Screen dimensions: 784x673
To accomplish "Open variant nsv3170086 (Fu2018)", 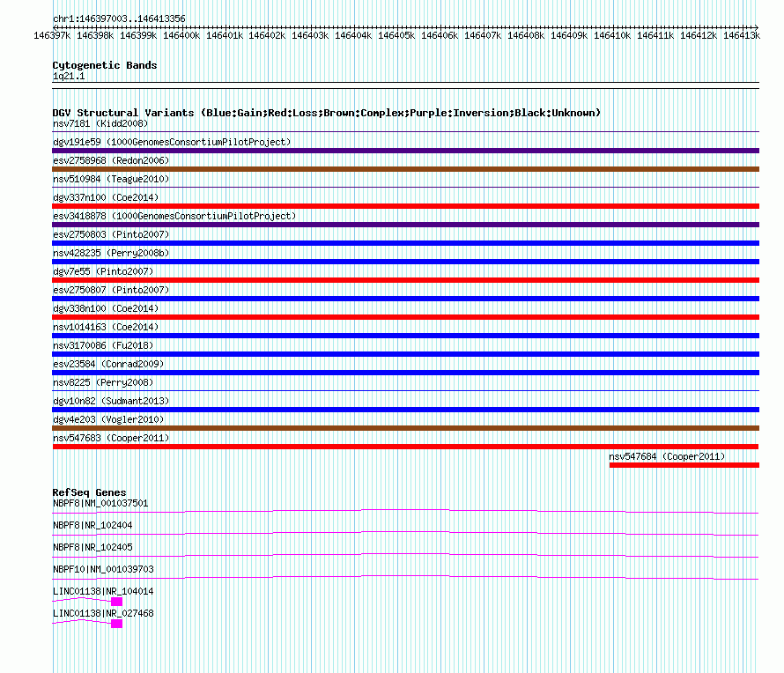I will [103, 345].
